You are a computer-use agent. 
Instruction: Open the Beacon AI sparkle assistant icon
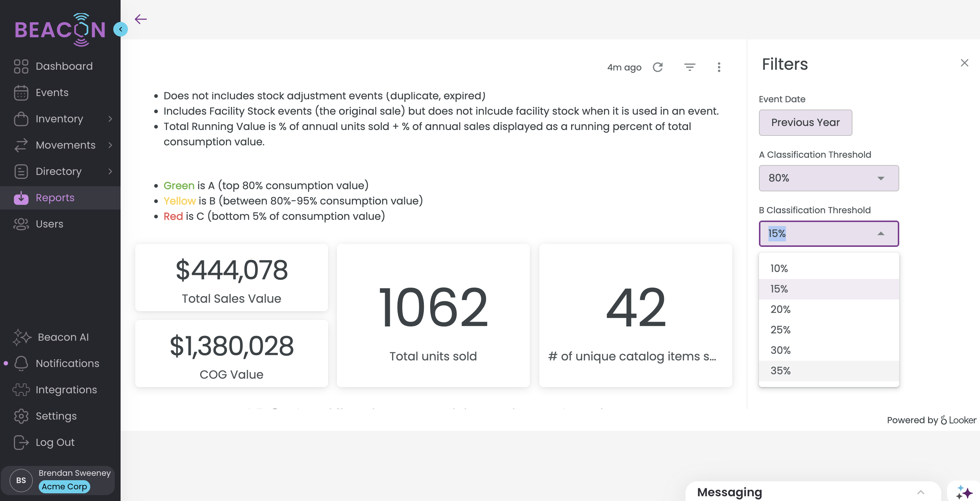coord(964,492)
